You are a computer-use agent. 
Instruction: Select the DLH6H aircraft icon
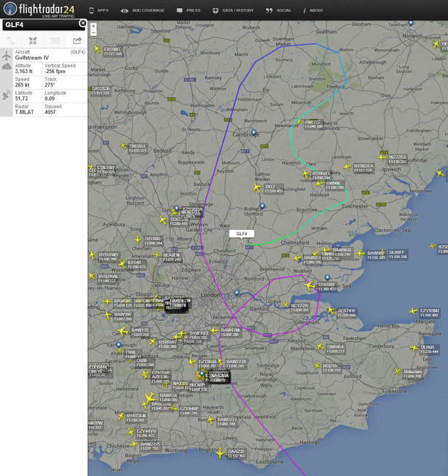click(414, 348)
